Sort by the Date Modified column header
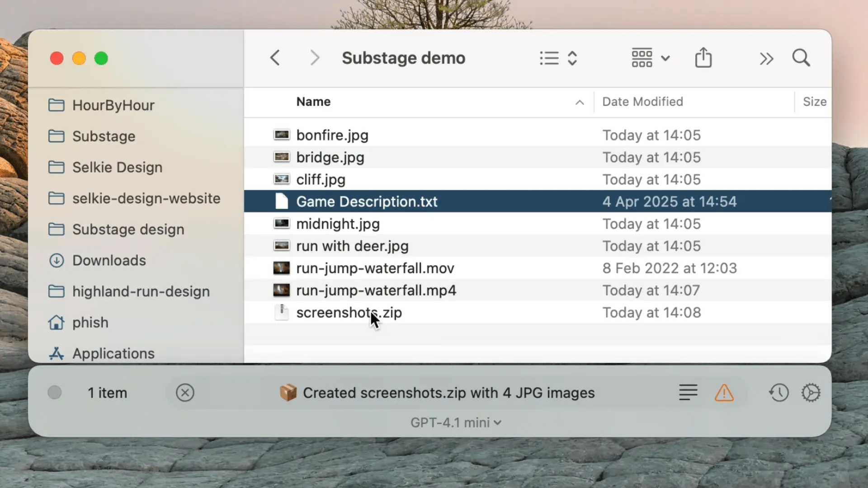 click(642, 102)
